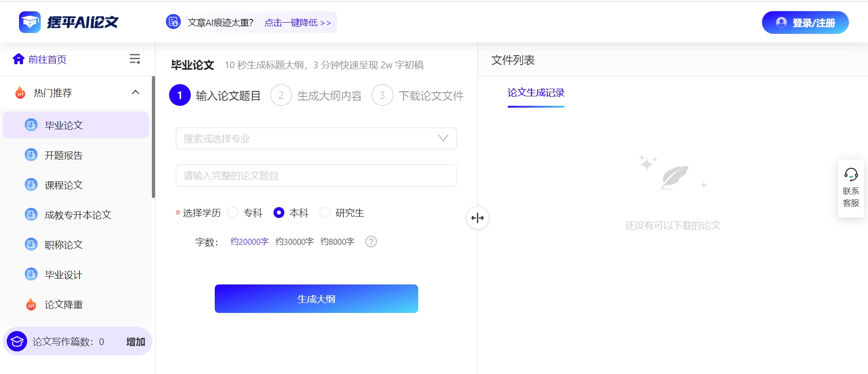Click the icon beside 开题报告
868x374 pixels.
click(31, 155)
